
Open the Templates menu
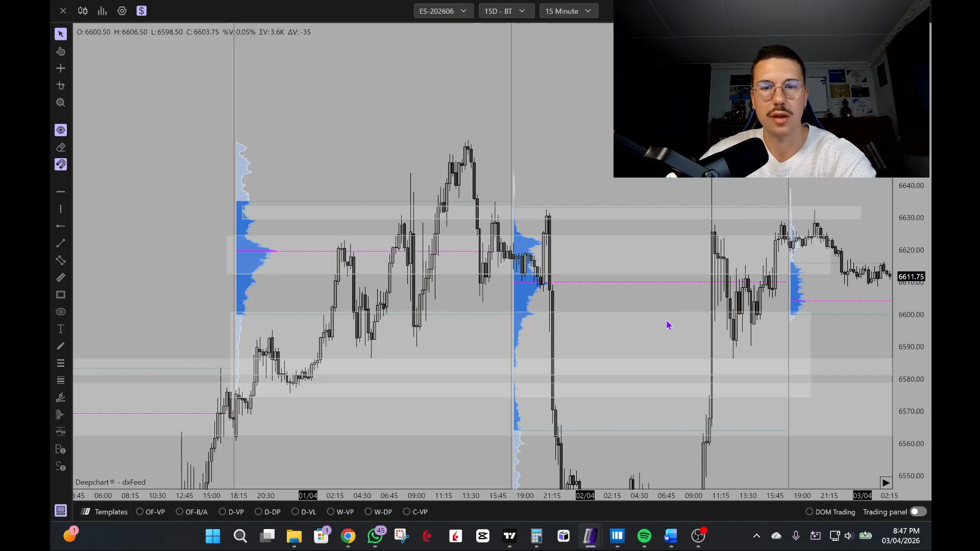(x=105, y=512)
